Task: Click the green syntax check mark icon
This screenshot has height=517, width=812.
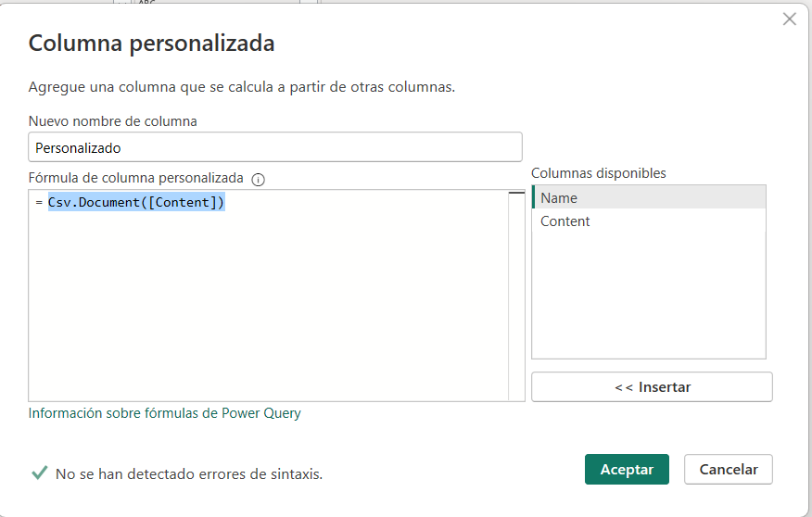Action: tap(40, 473)
